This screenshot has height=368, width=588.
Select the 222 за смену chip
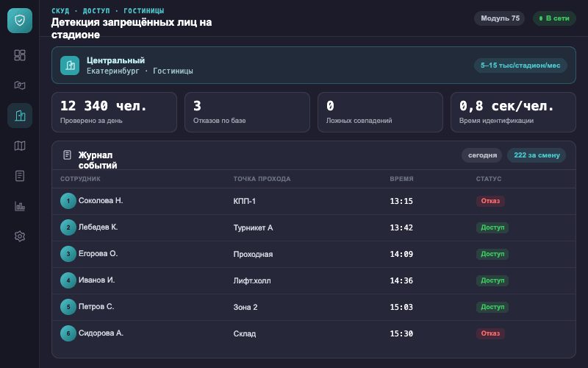[x=537, y=155]
